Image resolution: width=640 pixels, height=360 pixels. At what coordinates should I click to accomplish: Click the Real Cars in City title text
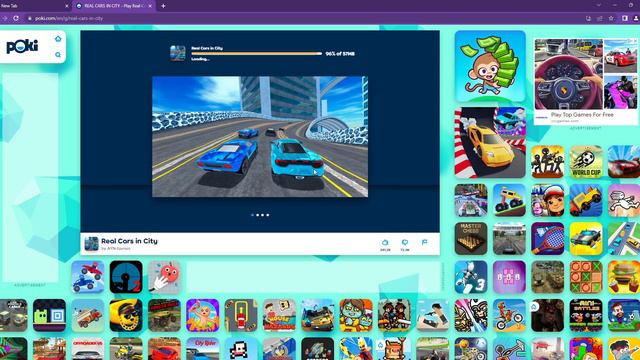pos(129,241)
